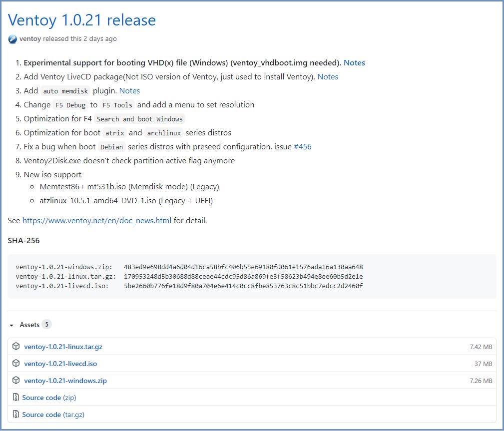The width and height of the screenshot is (504, 431).
Task: Collapse the Assets section arrow
Action: 11,325
